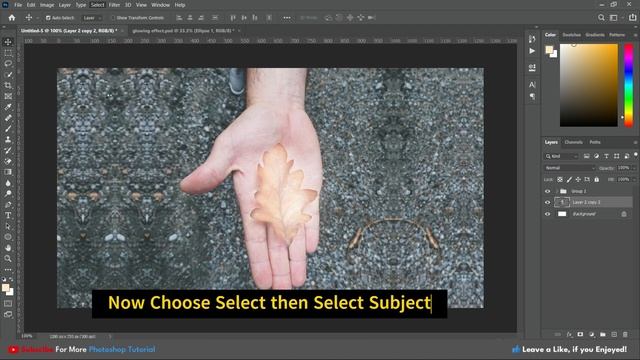The height and width of the screenshot is (360, 640).
Task: Click the Home icon in options bar
Action: pyautogui.click(x=12, y=18)
